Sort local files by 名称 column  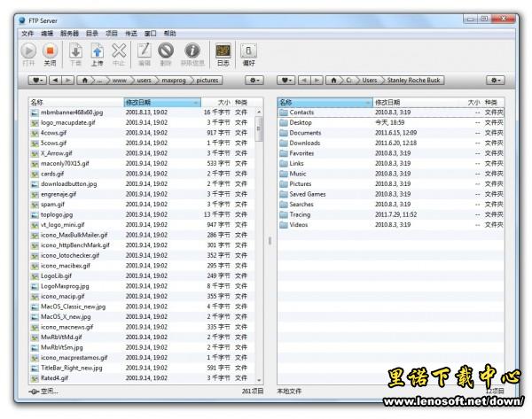tap(325, 103)
